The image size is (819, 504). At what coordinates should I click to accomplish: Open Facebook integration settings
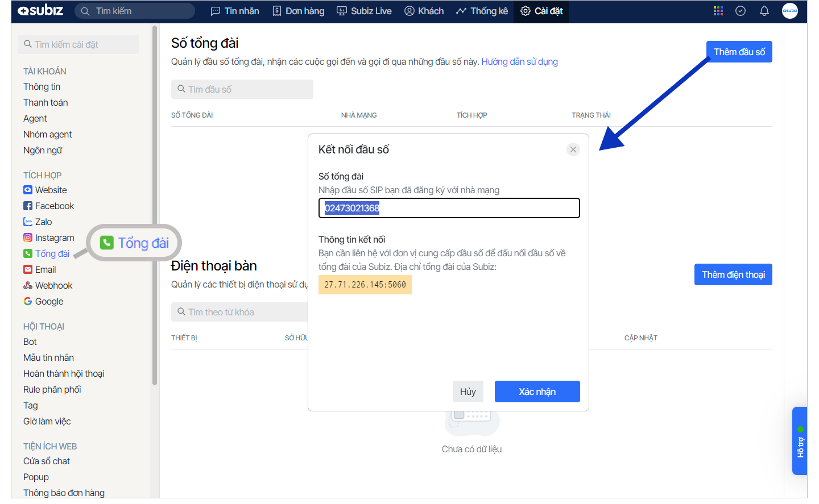[54, 206]
